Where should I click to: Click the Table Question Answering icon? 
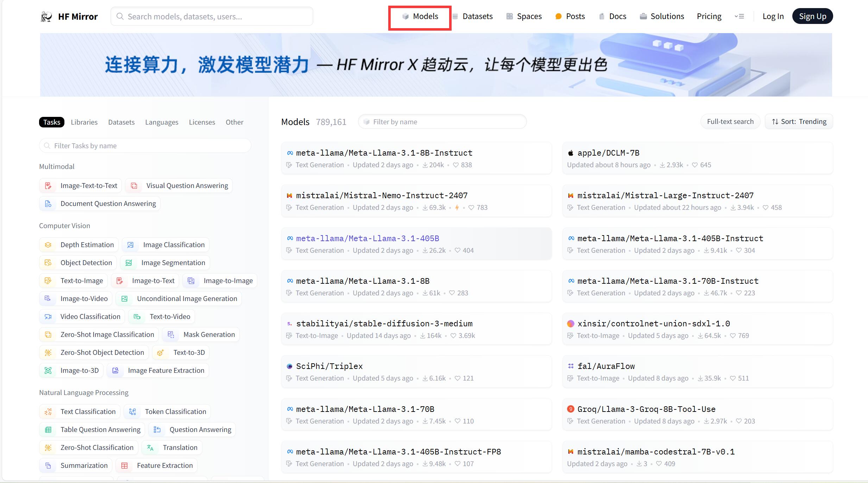[x=48, y=429]
